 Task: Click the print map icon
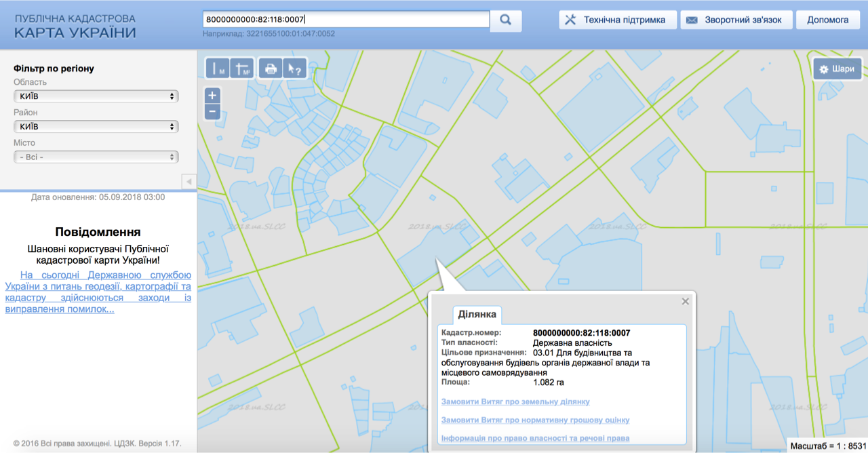(x=271, y=68)
